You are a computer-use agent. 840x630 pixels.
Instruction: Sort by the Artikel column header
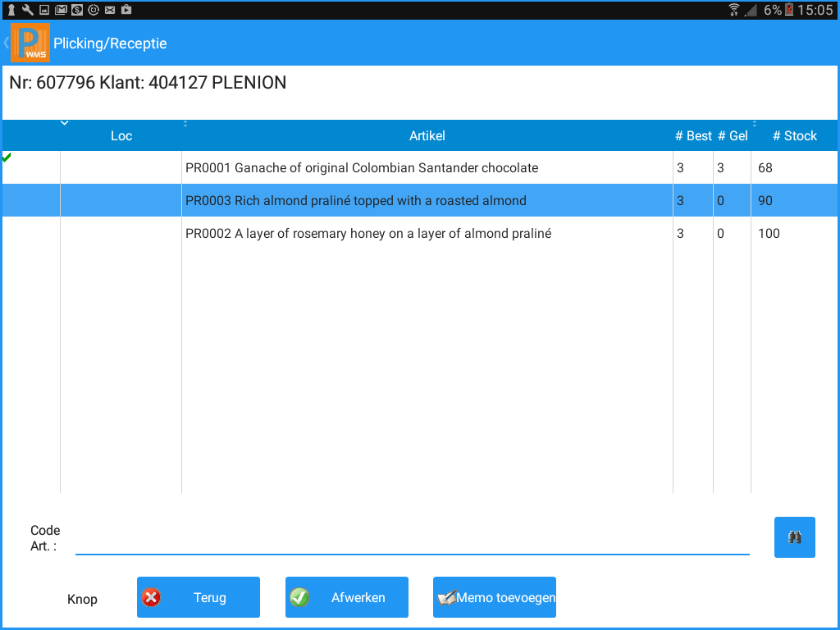(x=427, y=136)
